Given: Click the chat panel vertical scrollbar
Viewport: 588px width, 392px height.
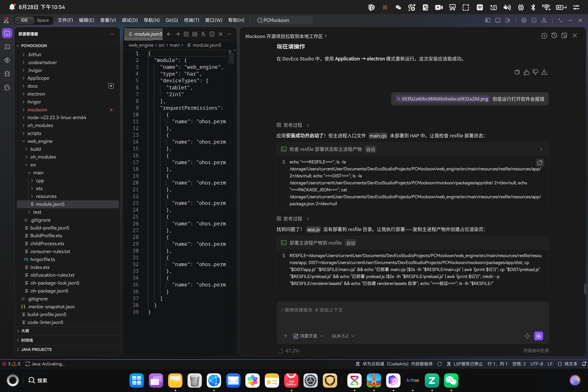Looking at the screenshot, I should [585, 289].
